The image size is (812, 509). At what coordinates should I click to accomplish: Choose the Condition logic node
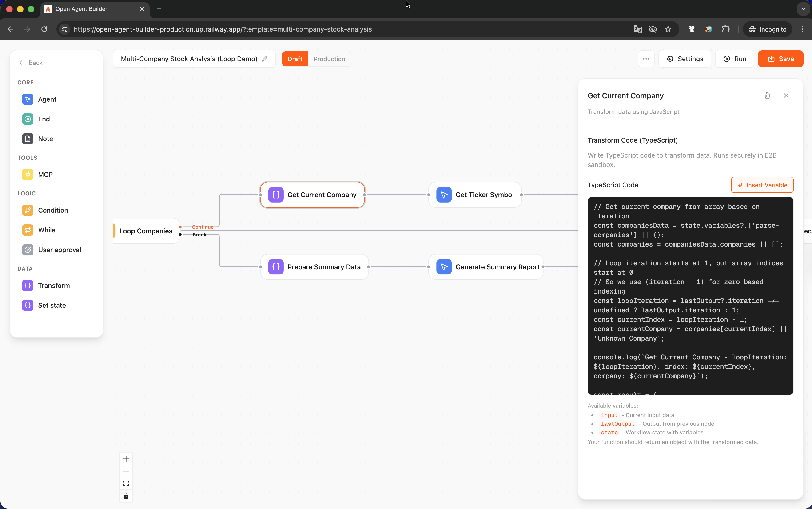(x=53, y=211)
